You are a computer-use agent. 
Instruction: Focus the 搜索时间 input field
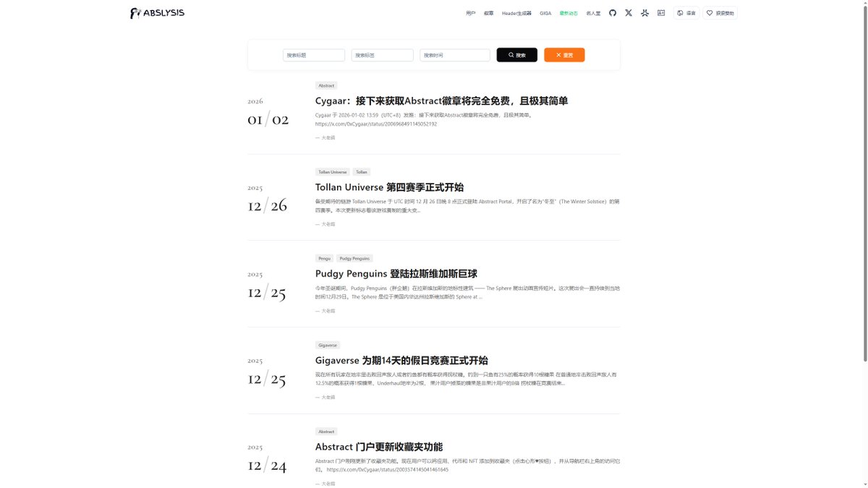tap(455, 55)
